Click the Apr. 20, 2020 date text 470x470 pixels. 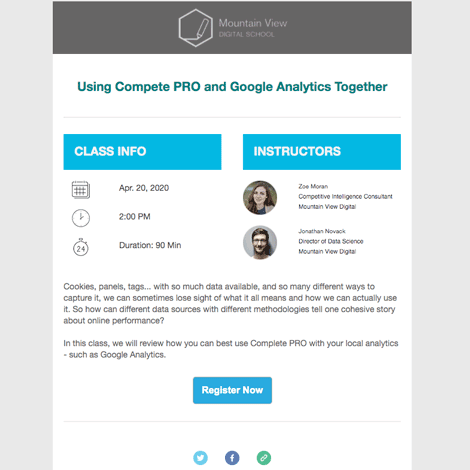coord(144,188)
